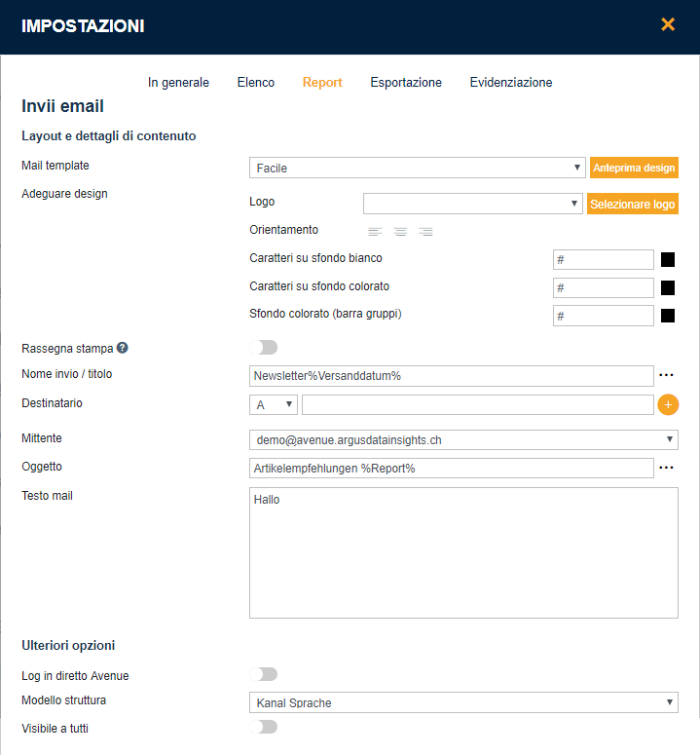Focus hex field for Caratteri su sfondo colorato
Image resolution: width=700 pixels, height=755 pixels.
(604, 288)
